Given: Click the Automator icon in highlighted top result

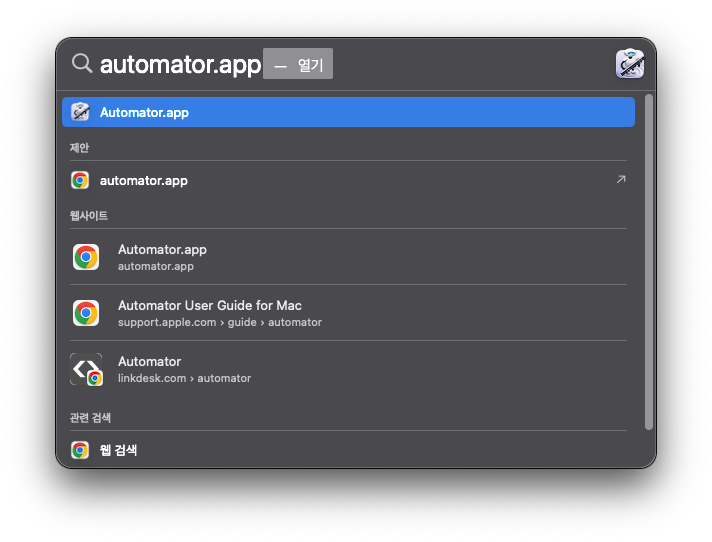Looking at the screenshot, I should coord(80,112).
